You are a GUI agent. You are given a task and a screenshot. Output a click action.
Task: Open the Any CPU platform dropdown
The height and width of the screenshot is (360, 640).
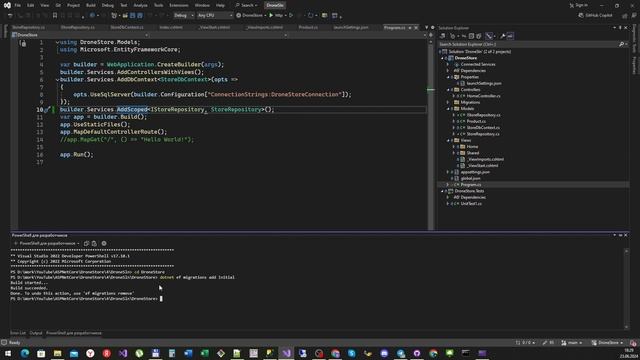pos(215,16)
